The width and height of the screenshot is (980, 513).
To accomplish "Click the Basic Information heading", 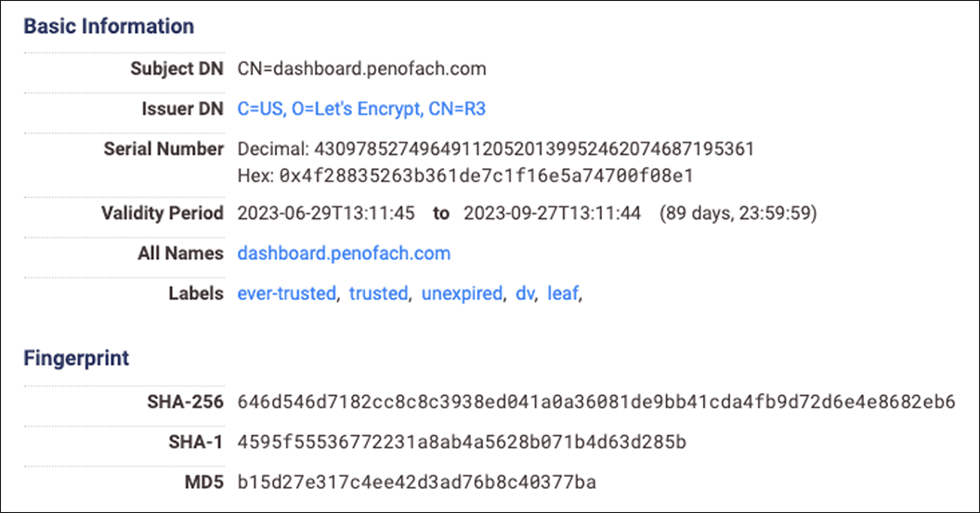I will [109, 26].
